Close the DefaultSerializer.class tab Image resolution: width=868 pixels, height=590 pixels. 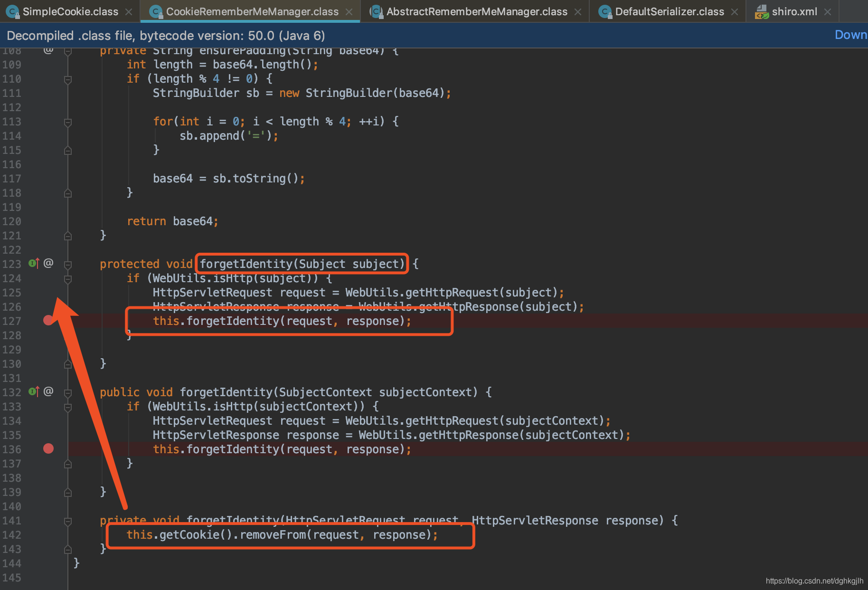pos(735,12)
